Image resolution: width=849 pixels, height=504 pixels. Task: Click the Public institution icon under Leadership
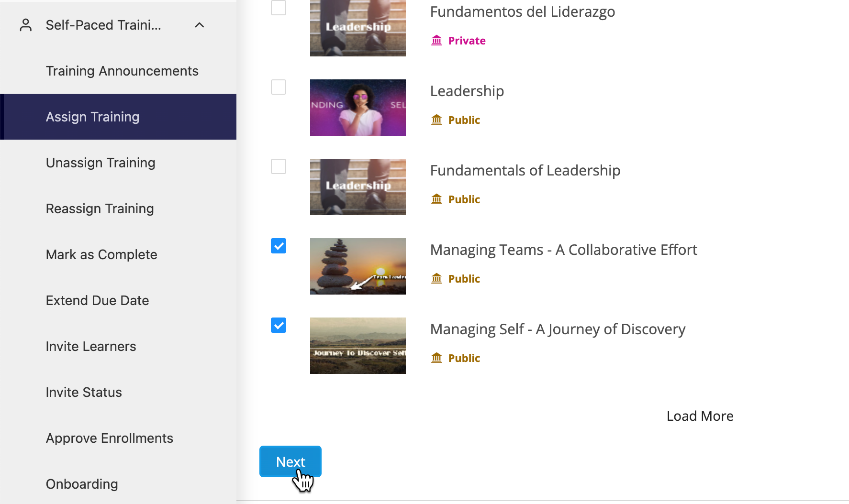click(436, 120)
